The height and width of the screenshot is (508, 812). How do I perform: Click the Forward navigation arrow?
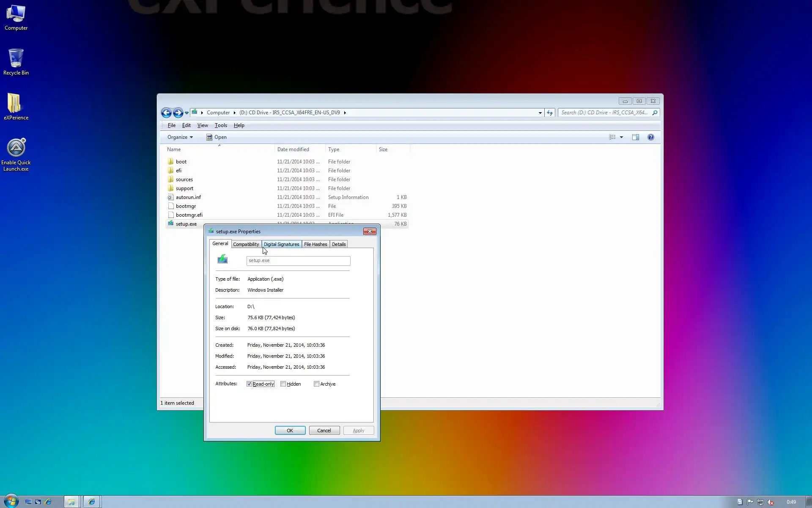[178, 113]
